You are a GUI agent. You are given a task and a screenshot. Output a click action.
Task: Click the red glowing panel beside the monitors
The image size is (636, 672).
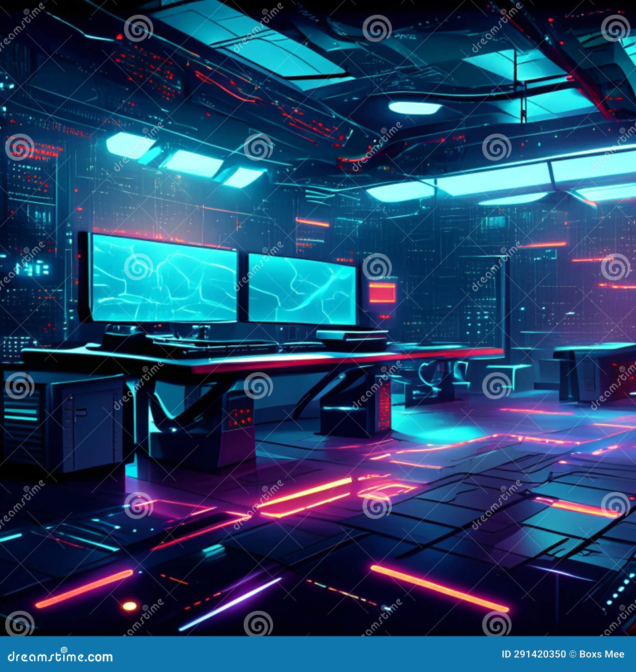click(382, 292)
